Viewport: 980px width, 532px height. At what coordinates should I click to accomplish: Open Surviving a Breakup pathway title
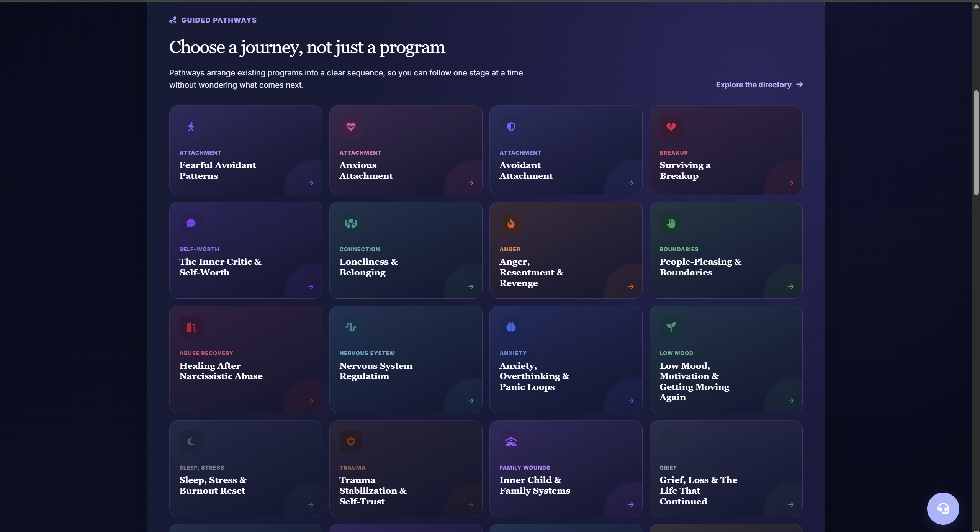pyautogui.click(x=685, y=170)
